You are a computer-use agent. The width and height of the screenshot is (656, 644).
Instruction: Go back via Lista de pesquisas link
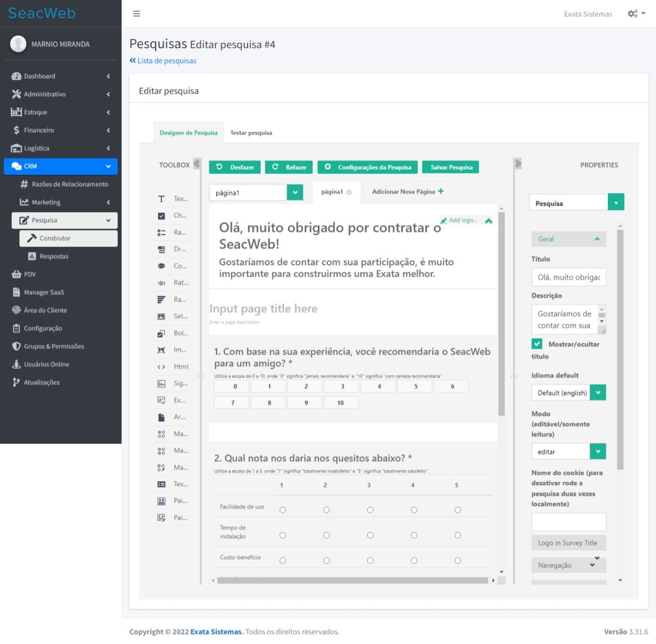click(x=163, y=61)
